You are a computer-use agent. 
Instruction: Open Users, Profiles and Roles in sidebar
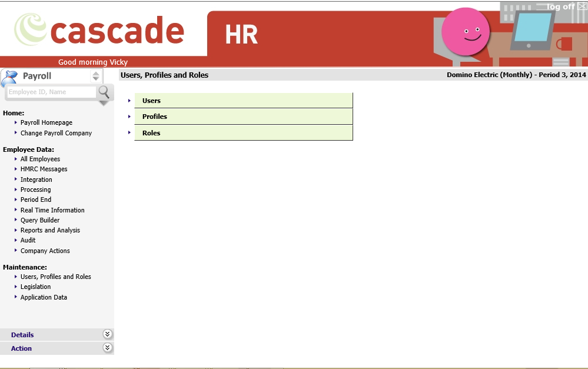(56, 277)
